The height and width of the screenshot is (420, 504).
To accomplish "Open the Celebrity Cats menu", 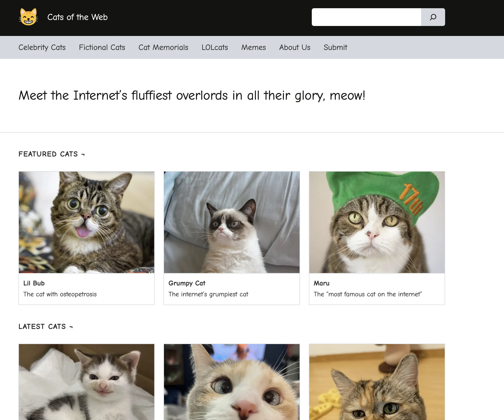I will [x=42, y=47].
